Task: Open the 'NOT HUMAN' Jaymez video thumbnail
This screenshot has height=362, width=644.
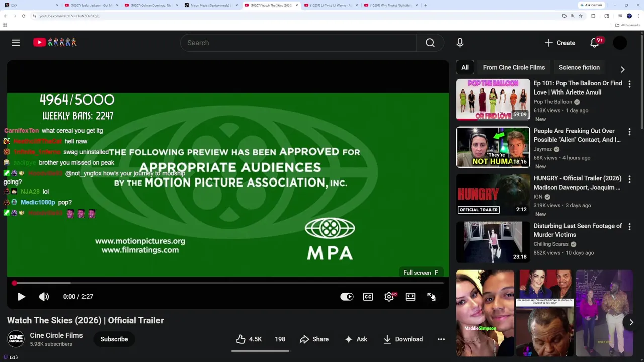Action: point(493,147)
